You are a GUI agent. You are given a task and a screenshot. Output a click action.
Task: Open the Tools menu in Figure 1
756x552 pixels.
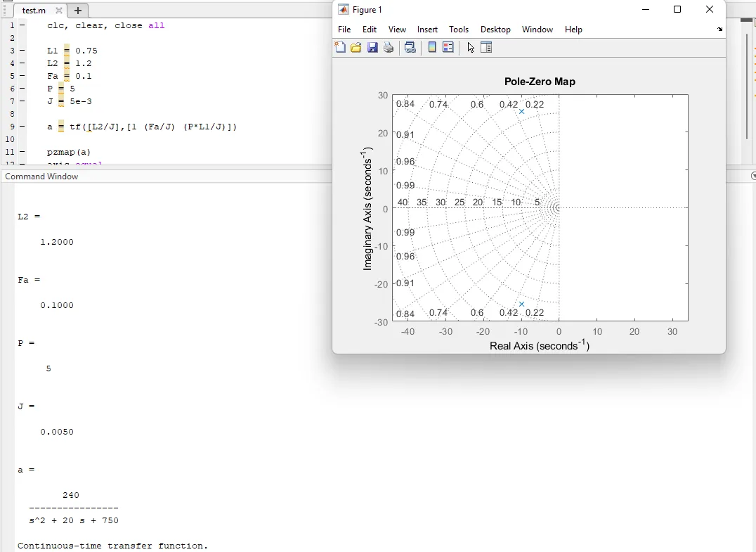tap(459, 30)
